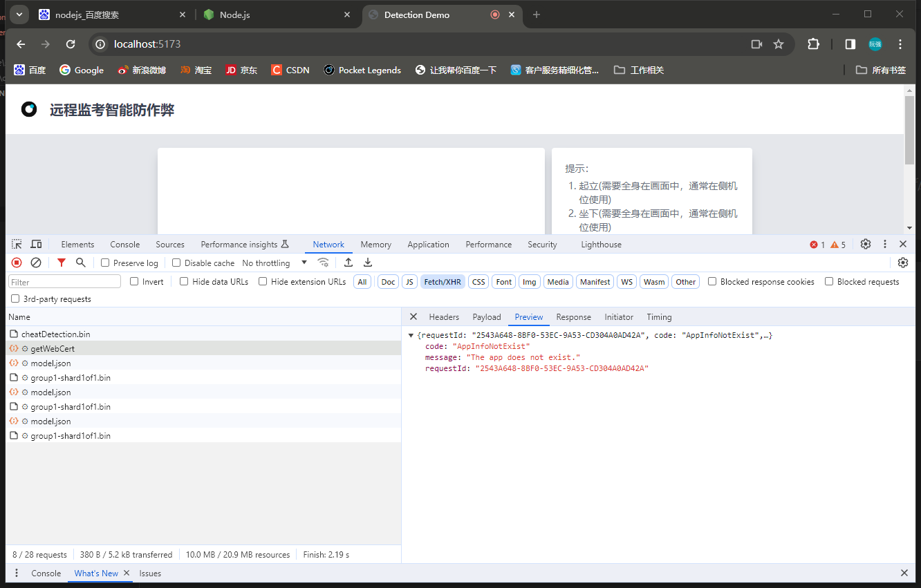This screenshot has height=588, width=921.
Task: Click the network Filter text field
Action: 64,282
